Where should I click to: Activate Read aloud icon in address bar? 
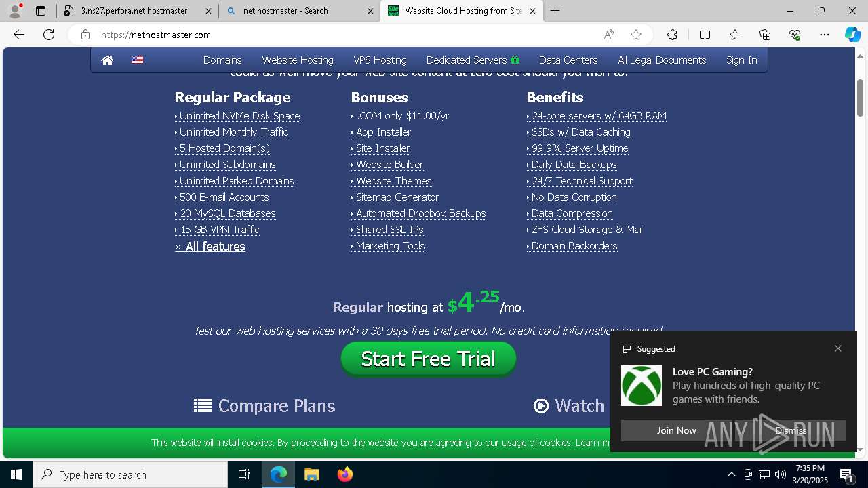click(609, 35)
